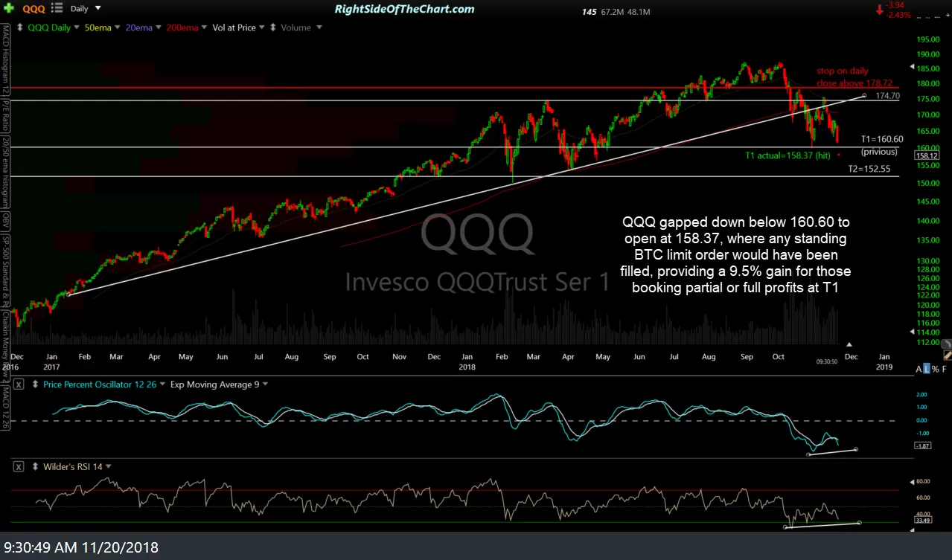952x560 pixels.
Task: Click the move arrows beside Volume
Action: tap(272, 28)
